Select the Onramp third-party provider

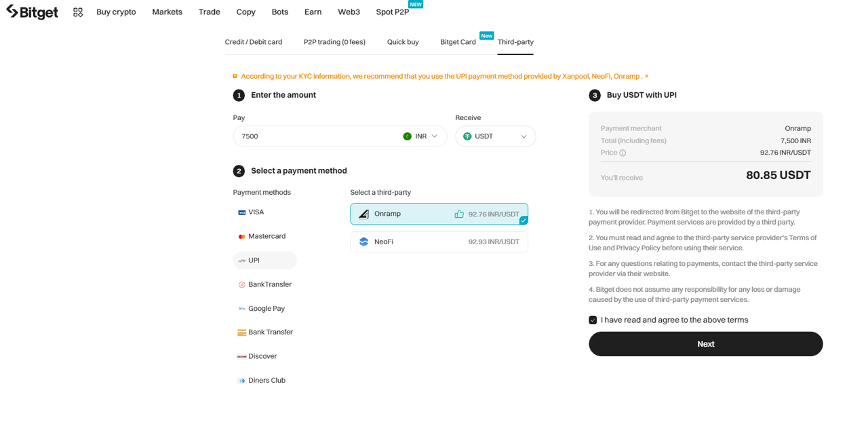pos(439,214)
